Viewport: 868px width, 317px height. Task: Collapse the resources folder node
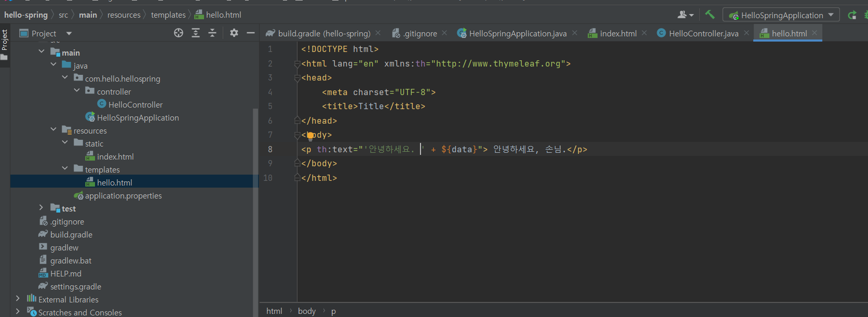(53, 129)
